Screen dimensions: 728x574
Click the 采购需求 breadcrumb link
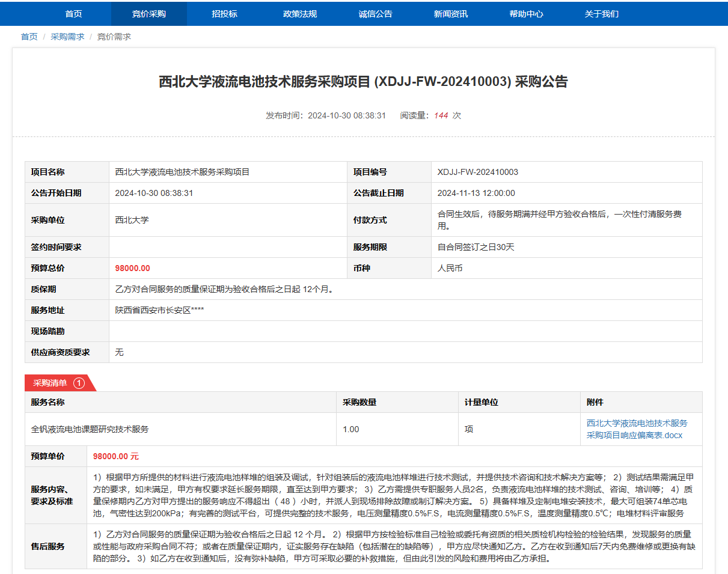pyautogui.click(x=67, y=37)
